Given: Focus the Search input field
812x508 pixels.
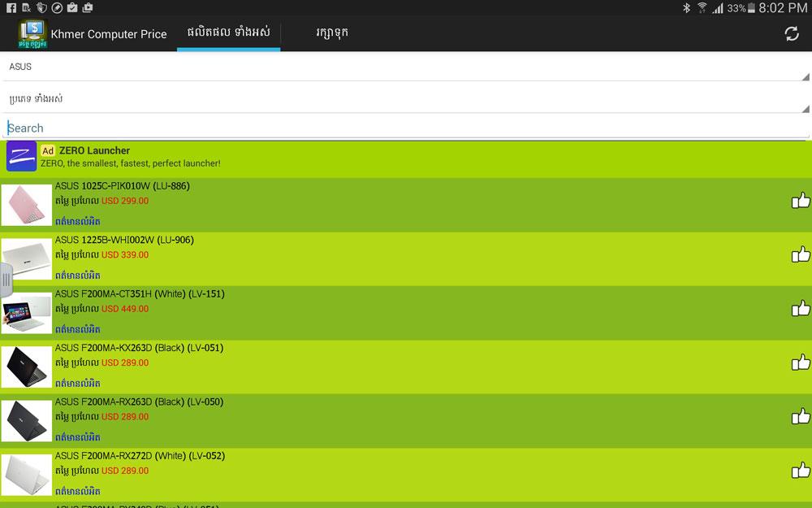Looking at the screenshot, I should pyautogui.click(x=406, y=128).
